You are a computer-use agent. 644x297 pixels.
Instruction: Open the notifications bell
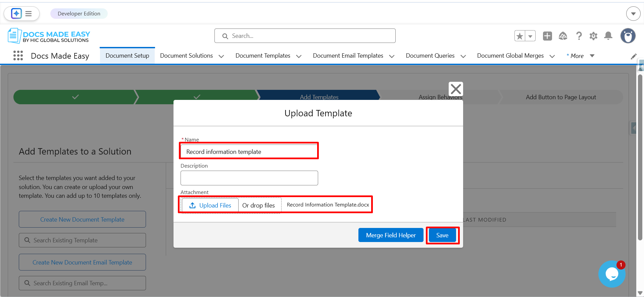(x=608, y=36)
